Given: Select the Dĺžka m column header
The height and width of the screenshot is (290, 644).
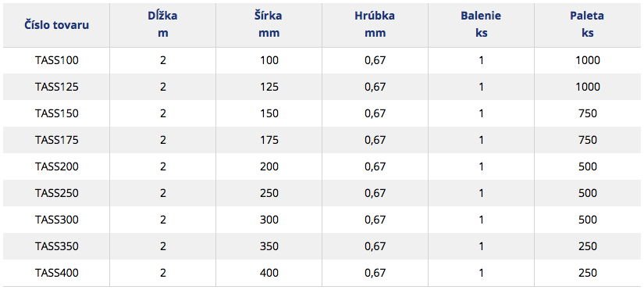Looking at the screenshot, I should pyautogui.click(x=163, y=25).
